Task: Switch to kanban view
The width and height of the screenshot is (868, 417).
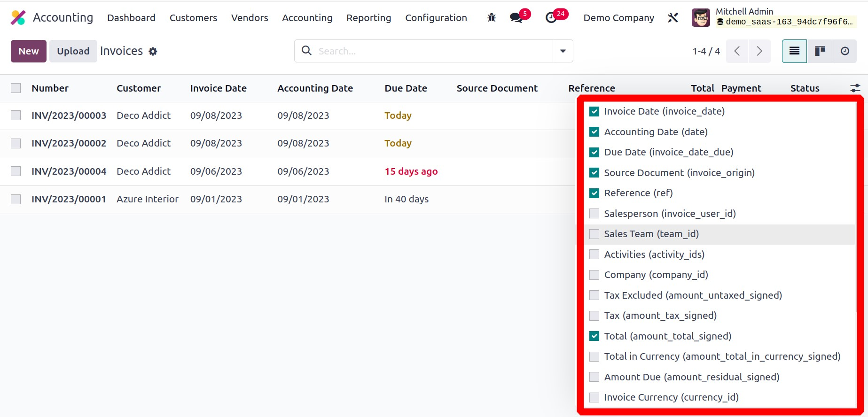Action: click(820, 51)
